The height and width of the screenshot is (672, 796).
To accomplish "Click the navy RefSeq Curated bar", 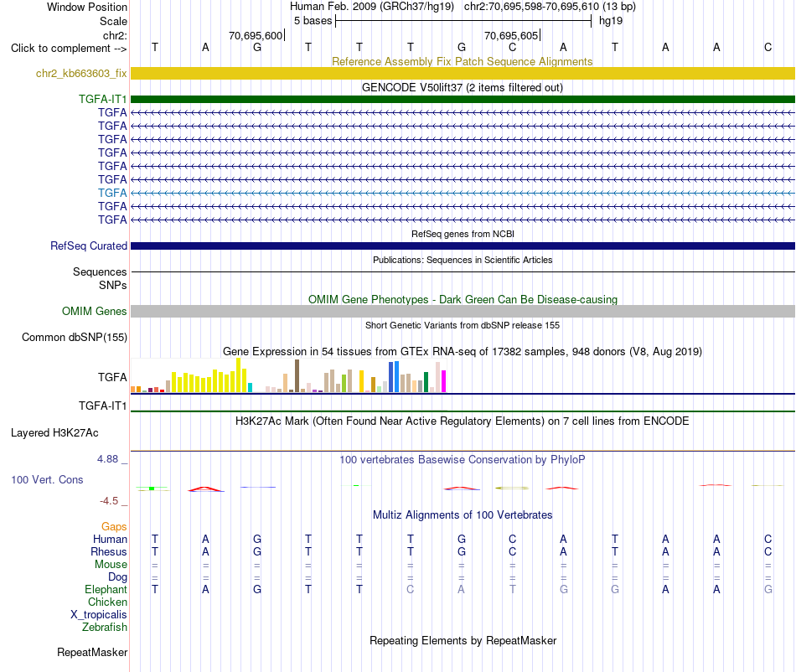I will 463,246.
